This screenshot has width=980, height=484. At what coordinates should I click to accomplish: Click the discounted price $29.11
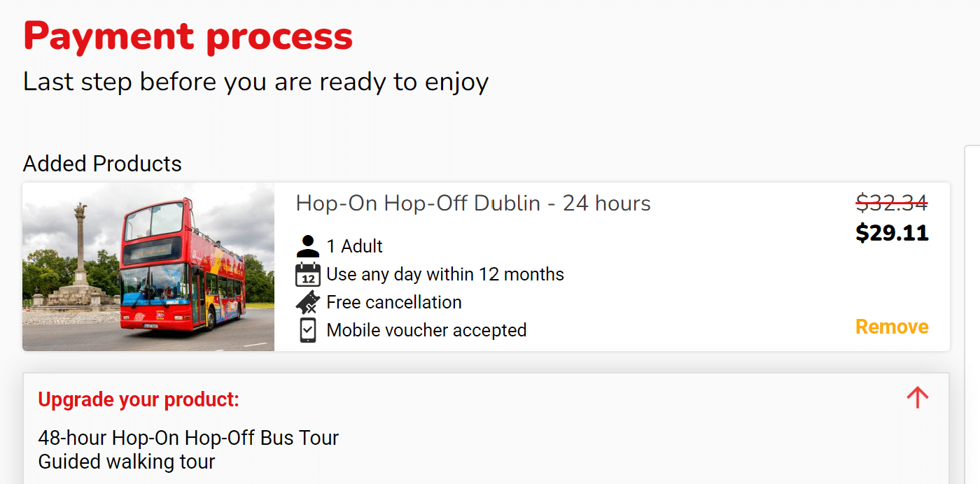(x=892, y=233)
